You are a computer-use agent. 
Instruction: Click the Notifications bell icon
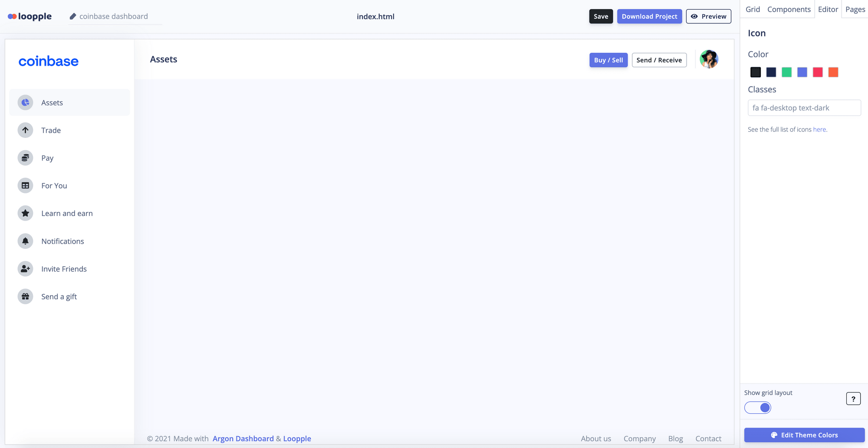click(25, 241)
